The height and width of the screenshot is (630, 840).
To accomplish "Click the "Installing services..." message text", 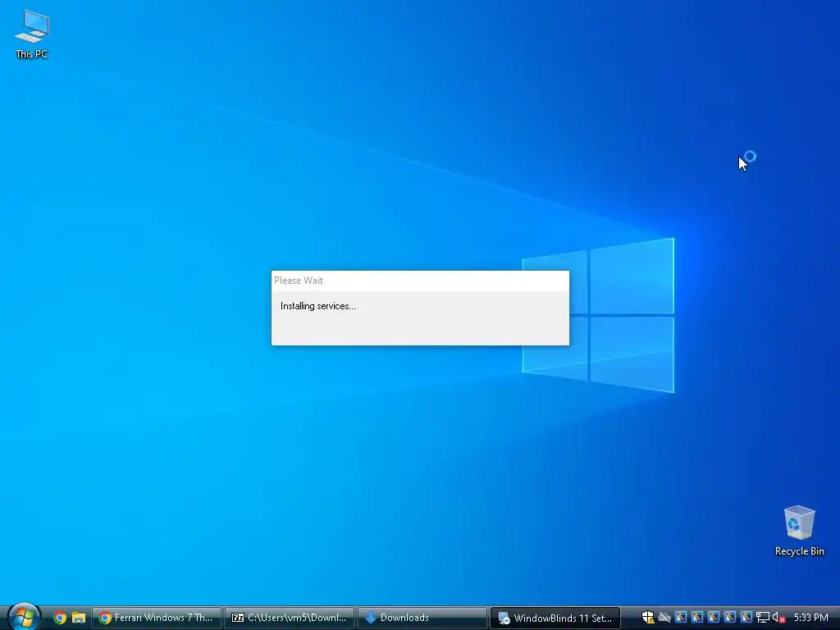I will point(317,306).
